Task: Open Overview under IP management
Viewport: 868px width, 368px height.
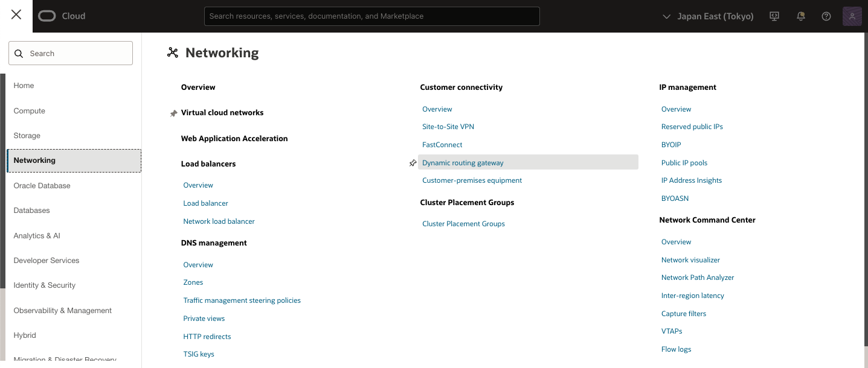Action: pos(676,109)
